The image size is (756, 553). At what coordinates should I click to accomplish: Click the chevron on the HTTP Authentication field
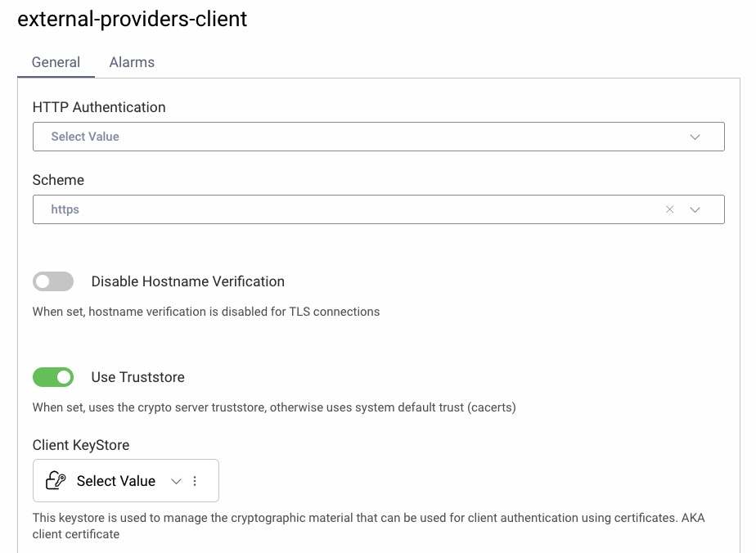coord(695,136)
